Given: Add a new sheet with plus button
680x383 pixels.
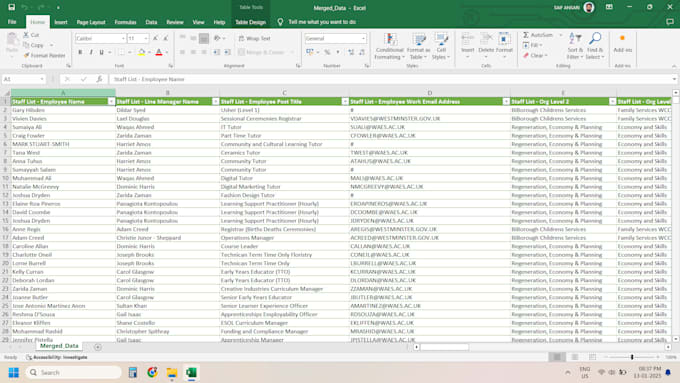Looking at the screenshot, I should click(98, 347).
